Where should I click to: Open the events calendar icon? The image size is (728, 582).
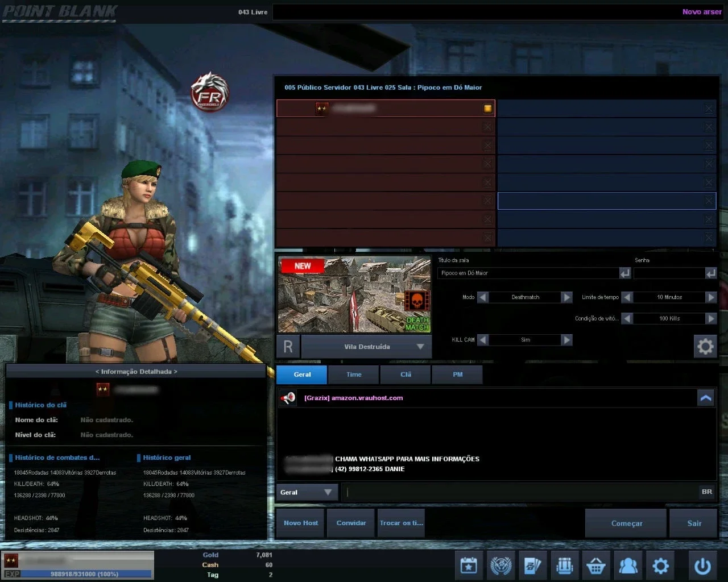pos(469,566)
